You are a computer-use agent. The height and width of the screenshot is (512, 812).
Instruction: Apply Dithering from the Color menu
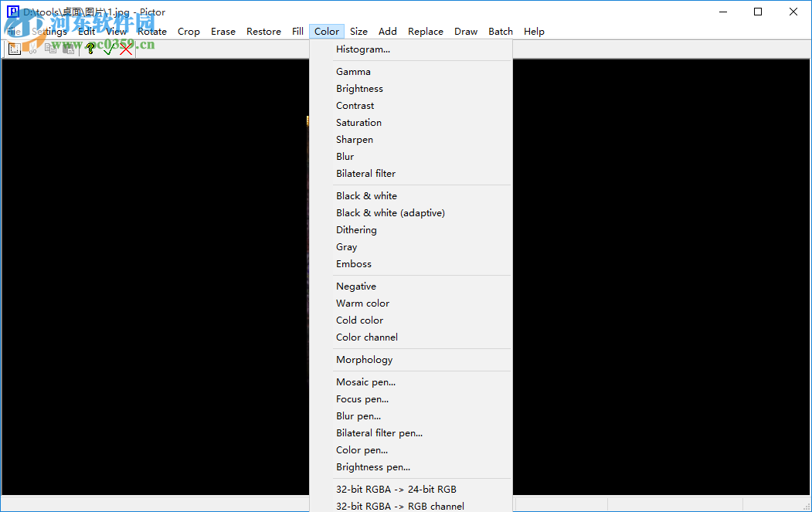[x=411, y=230]
